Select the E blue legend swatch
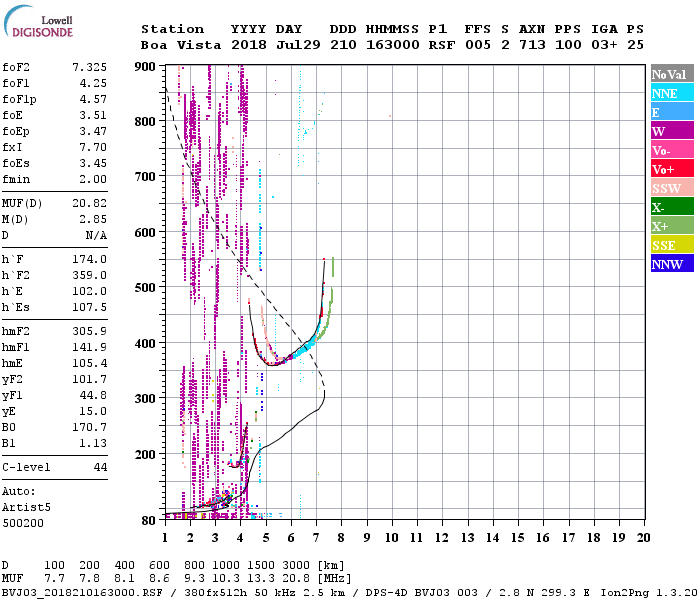The image size is (700, 600). [x=672, y=112]
